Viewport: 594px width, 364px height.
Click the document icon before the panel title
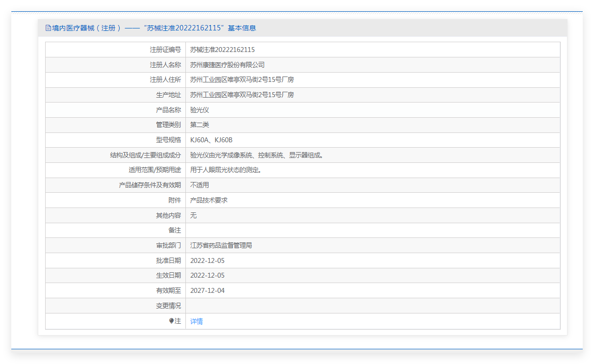click(x=48, y=28)
